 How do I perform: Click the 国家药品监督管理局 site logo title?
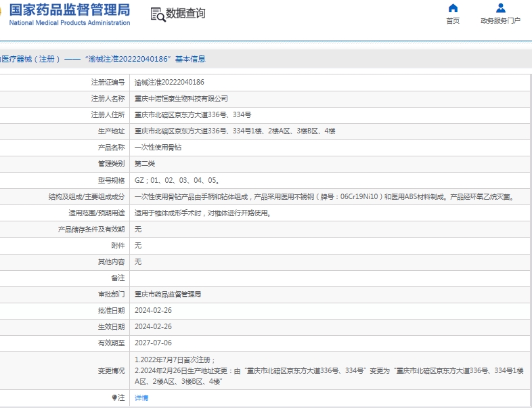pyautogui.click(x=70, y=10)
